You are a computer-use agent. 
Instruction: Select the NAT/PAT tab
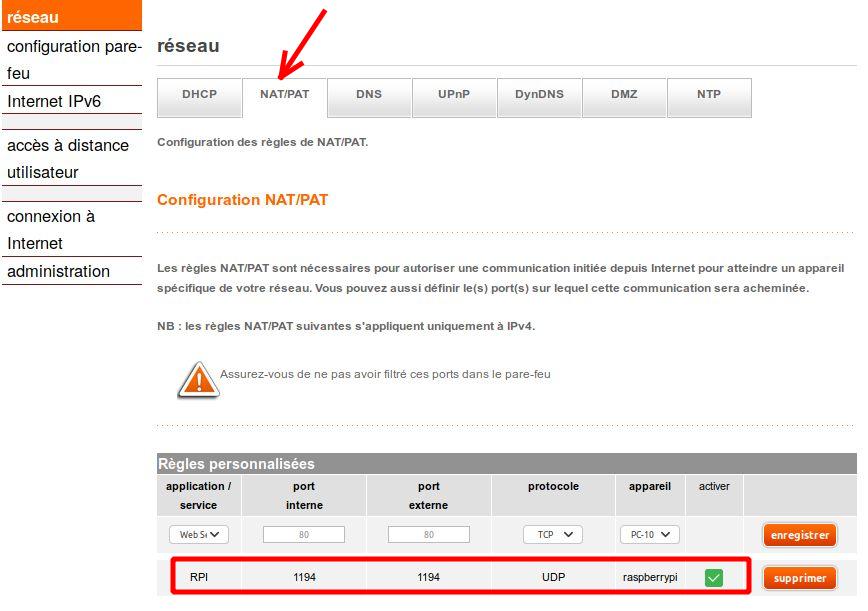tap(284, 95)
